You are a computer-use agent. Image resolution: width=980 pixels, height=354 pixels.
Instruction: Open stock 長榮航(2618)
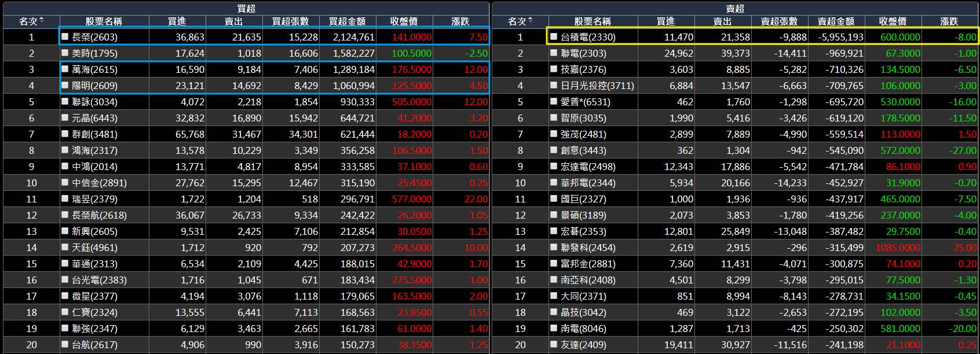coord(99,215)
